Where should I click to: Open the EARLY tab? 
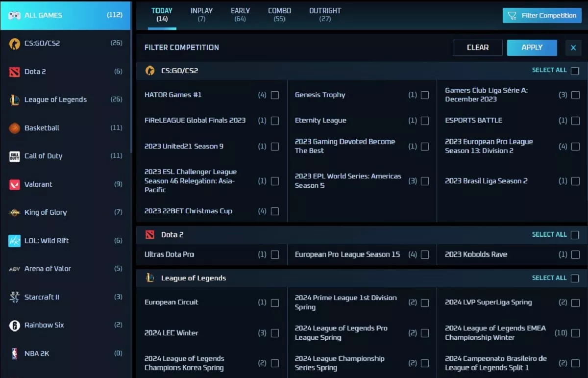240,15
